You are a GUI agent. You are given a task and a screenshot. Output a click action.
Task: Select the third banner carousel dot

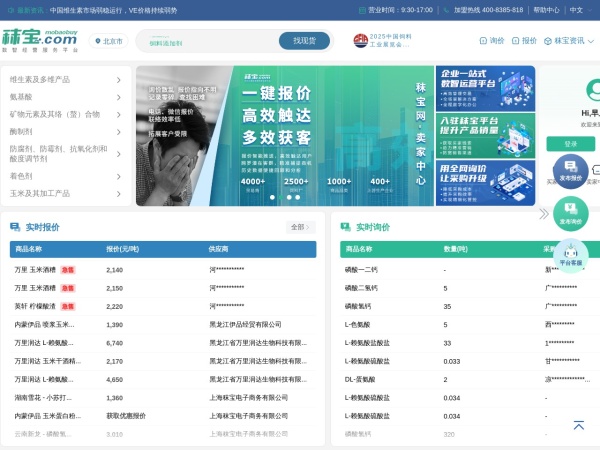tap(289, 197)
